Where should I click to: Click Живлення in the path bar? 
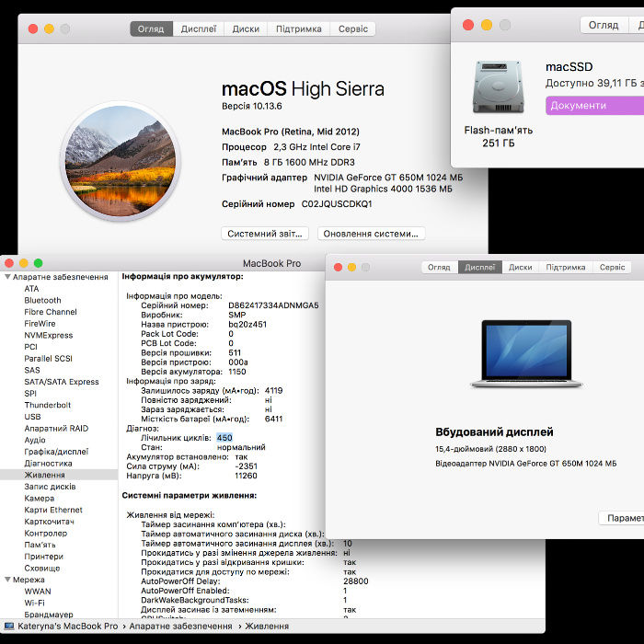tap(267, 626)
